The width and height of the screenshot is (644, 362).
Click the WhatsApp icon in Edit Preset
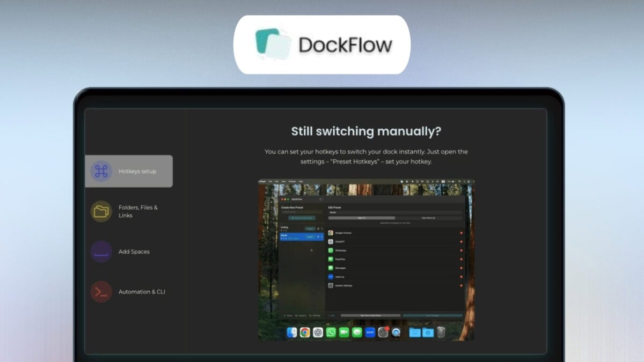pyautogui.click(x=331, y=250)
